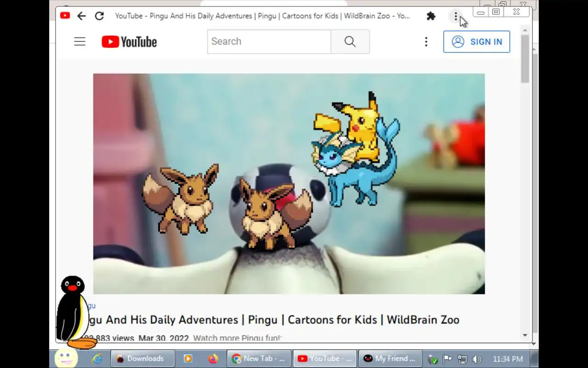Open the YouTube hamburger guide menu

(x=80, y=42)
